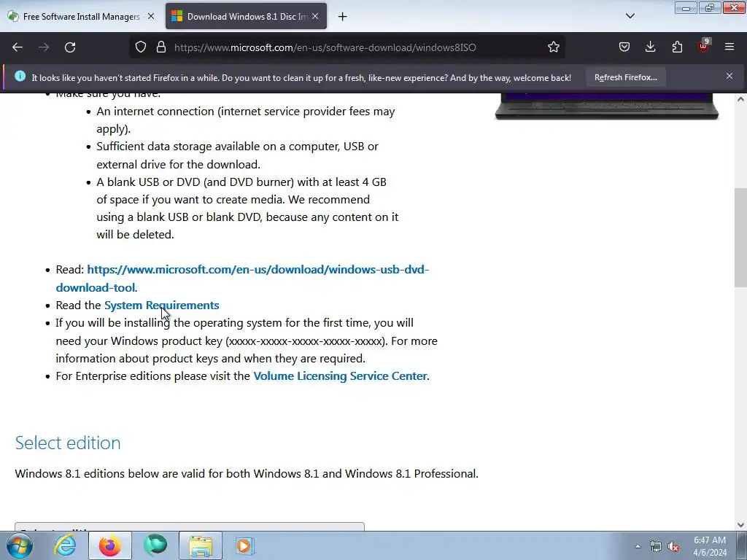Viewport: 747px width, 560px height.
Task: View site security via the padlock icon
Action: coord(161,47)
